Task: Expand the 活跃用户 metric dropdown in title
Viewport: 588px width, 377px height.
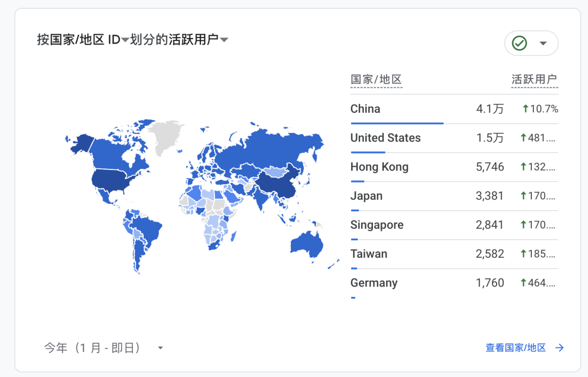Action: click(224, 40)
